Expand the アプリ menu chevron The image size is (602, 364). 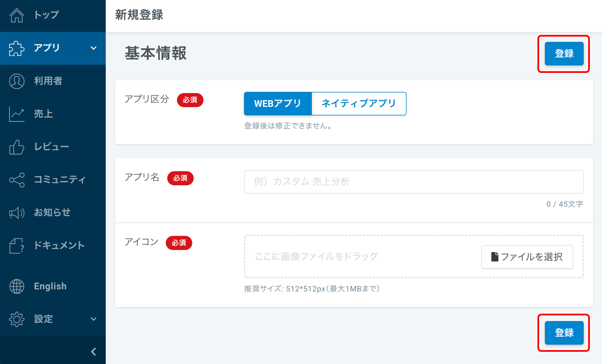pyautogui.click(x=93, y=48)
